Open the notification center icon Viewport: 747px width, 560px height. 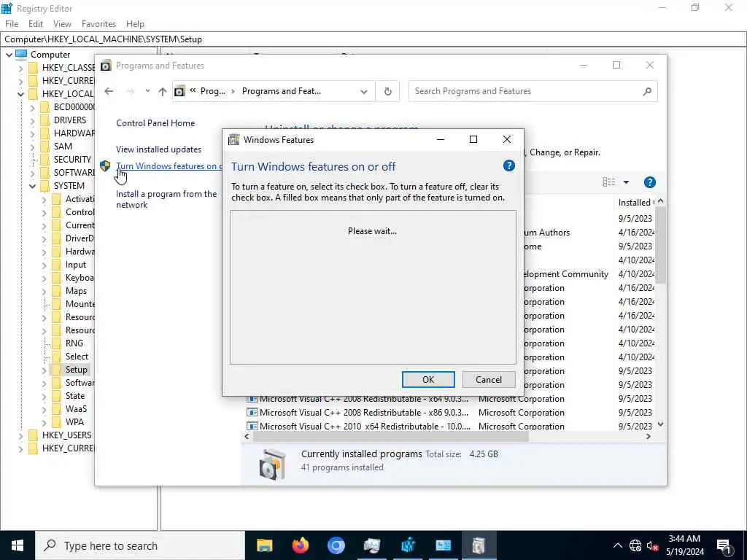pos(724,545)
